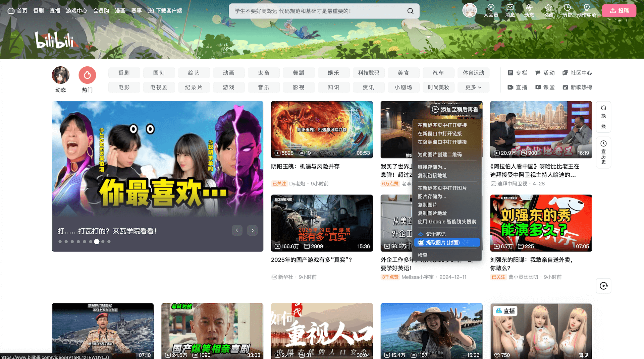
Task: Click the 热门 flame icon
Action: [87, 75]
